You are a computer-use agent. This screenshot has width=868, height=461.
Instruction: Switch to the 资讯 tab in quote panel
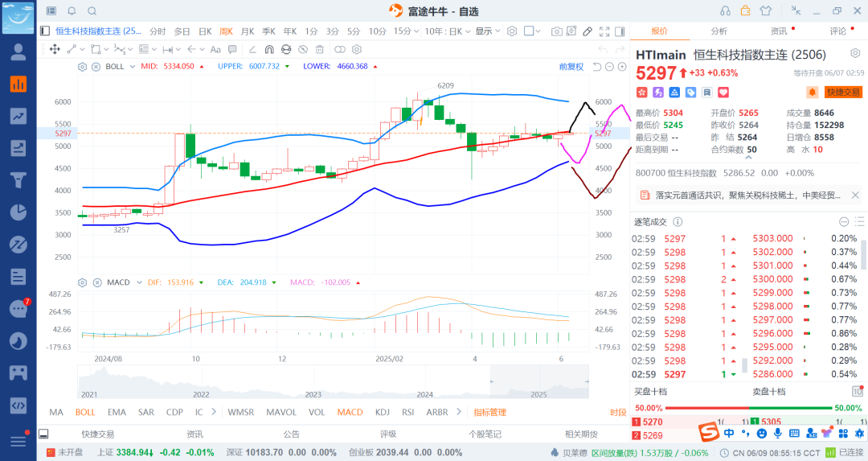tap(779, 31)
